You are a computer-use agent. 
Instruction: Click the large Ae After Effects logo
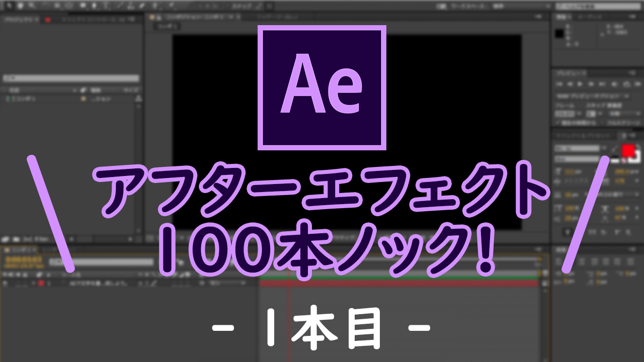click(x=322, y=87)
